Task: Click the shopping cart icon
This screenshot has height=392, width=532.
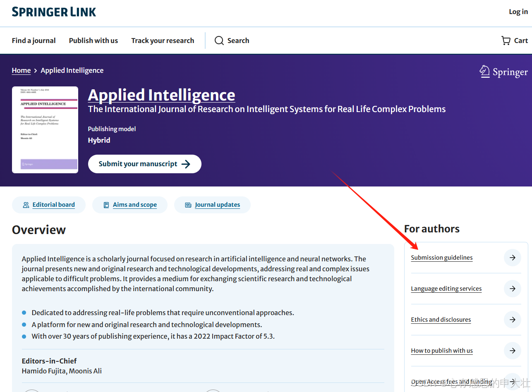Action: [x=506, y=41]
